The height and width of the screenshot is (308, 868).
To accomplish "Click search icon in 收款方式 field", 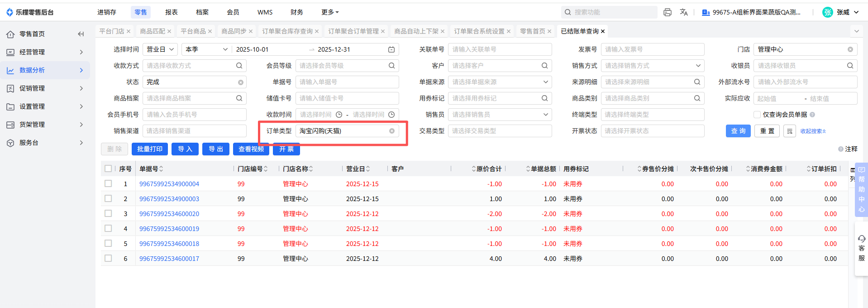I will [x=239, y=66].
